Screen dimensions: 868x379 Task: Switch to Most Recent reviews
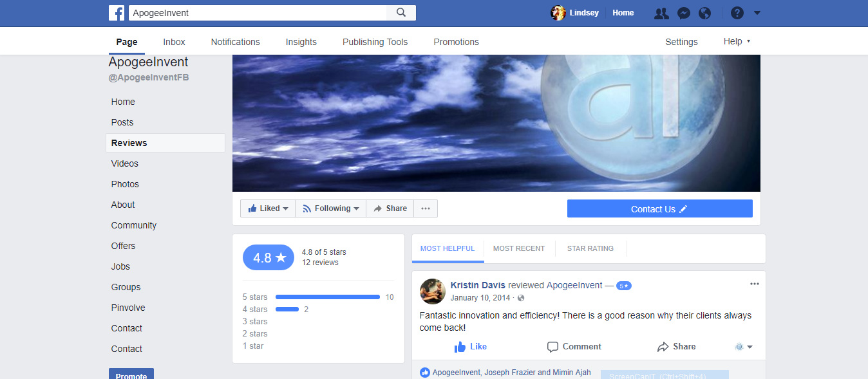click(519, 248)
